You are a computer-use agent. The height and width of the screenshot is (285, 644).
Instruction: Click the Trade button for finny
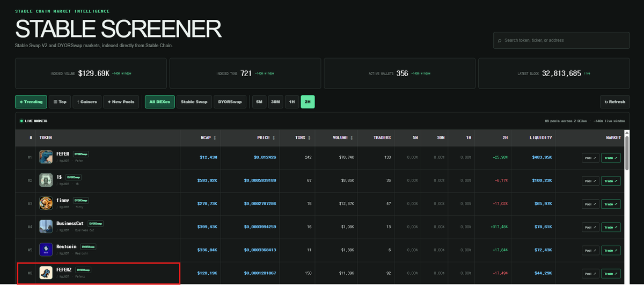611,204
